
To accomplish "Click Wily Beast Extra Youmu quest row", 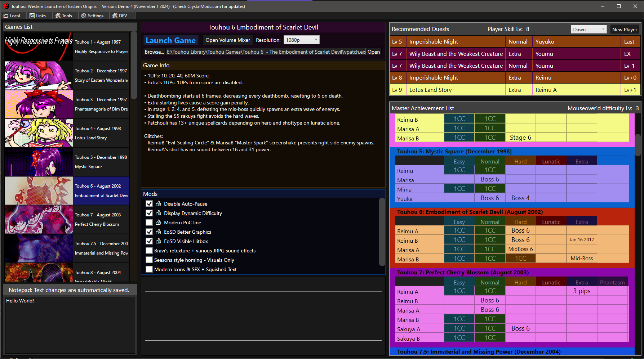I will tap(515, 54).
